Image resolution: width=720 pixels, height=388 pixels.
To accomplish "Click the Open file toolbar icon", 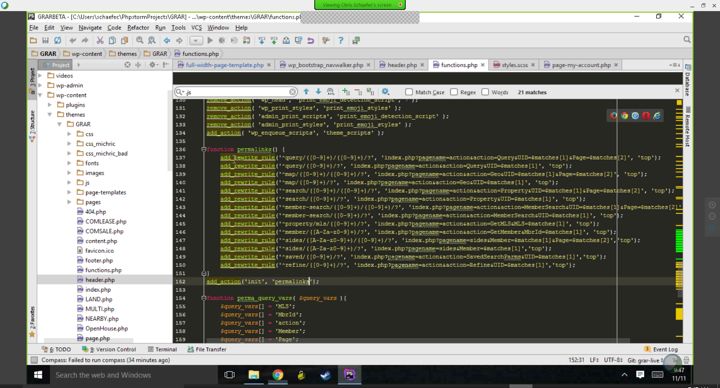I will pos(33,40).
